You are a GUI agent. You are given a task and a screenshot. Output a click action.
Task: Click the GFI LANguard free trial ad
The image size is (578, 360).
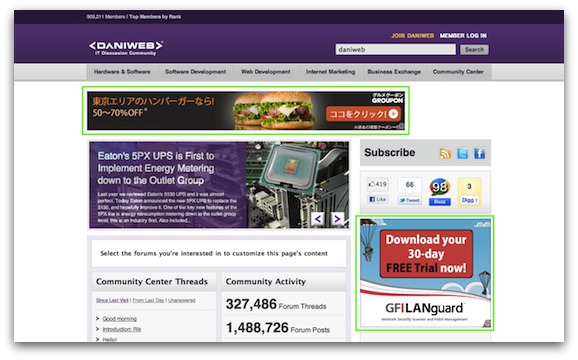[425, 273]
